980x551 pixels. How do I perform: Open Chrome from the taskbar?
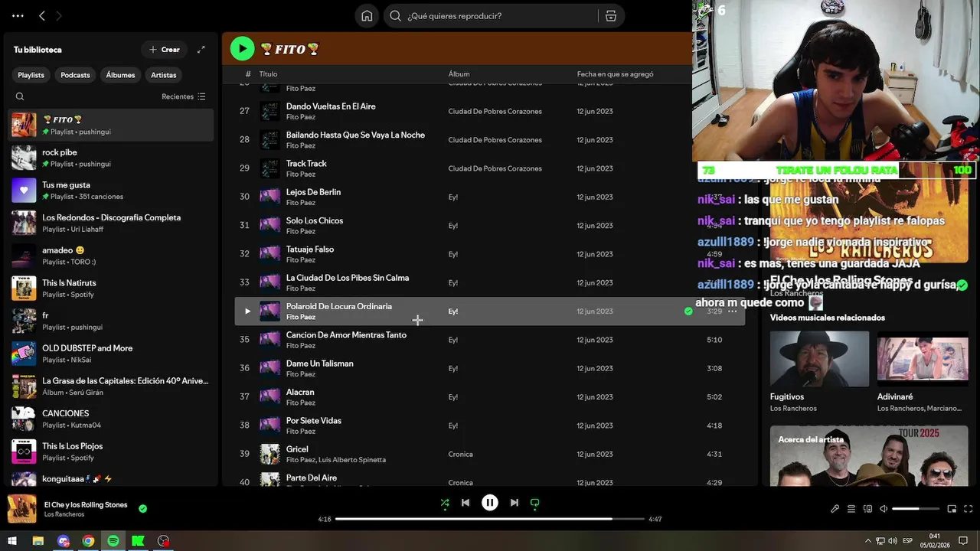tap(88, 541)
